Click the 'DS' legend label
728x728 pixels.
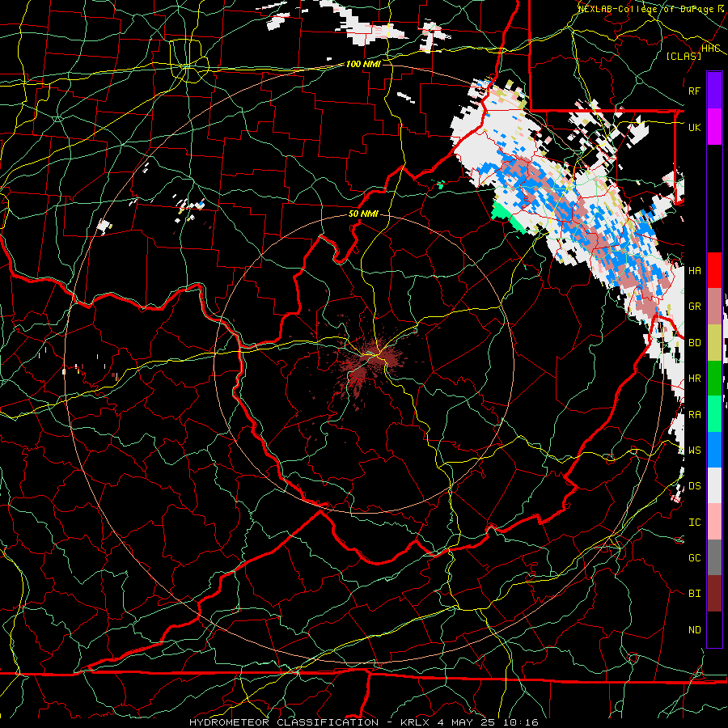[695, 486]
